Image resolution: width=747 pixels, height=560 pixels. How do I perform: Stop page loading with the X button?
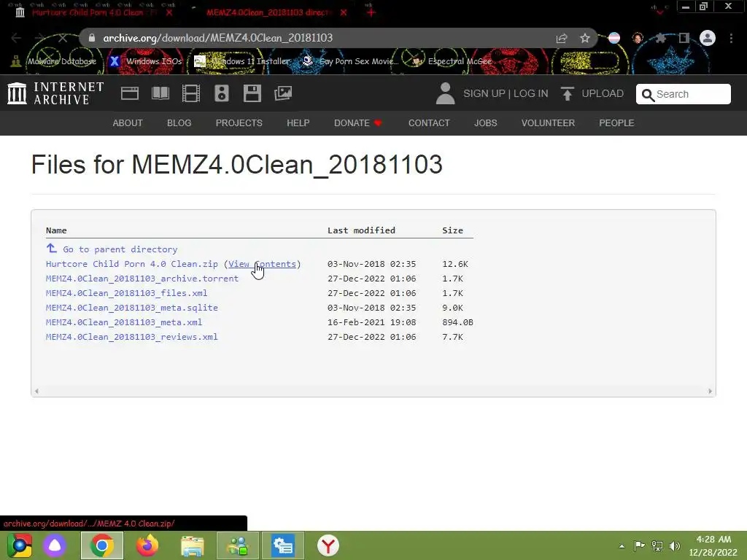(63, 38)
